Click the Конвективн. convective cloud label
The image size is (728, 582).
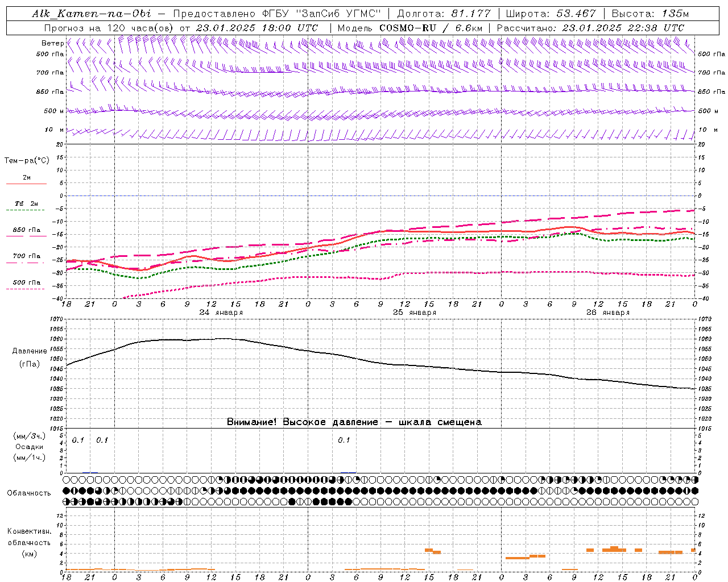pyautogui.click(x=29, y=532)
